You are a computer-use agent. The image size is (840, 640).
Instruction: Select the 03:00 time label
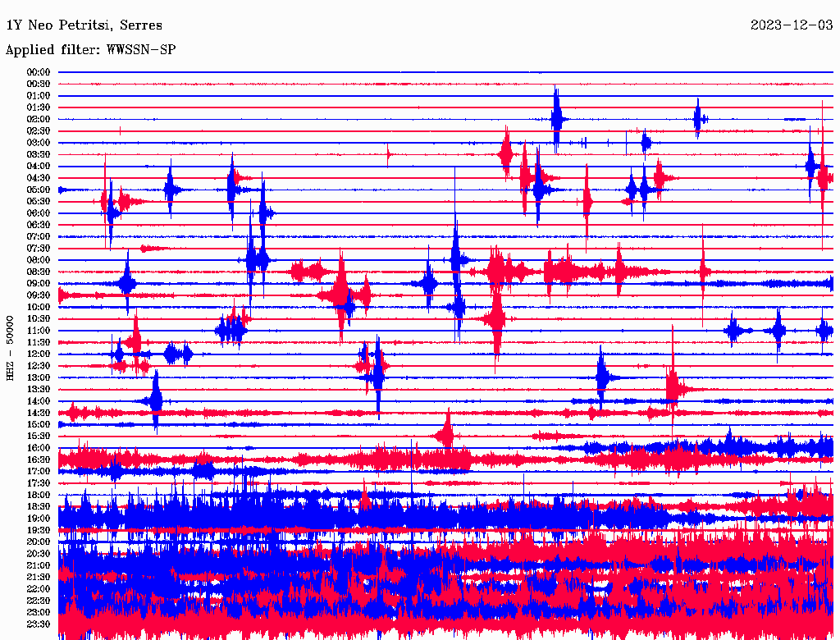tap(39, 143)
